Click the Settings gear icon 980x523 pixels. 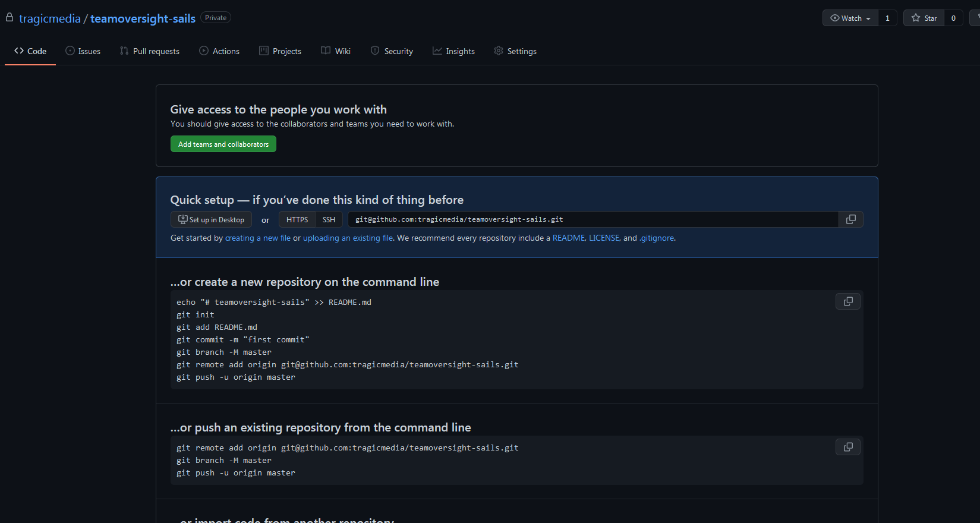(499, 51)
